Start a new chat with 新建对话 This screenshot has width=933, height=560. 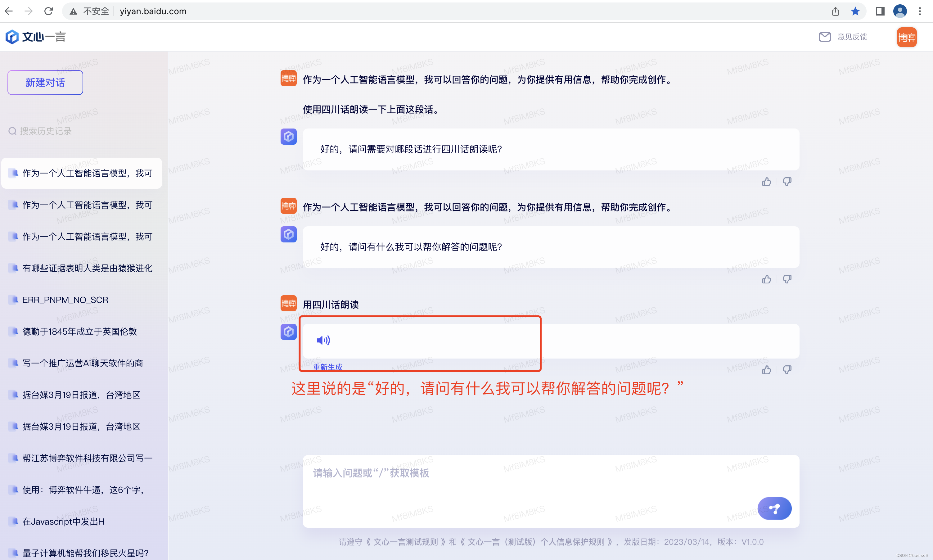click(x=45, y=82)
